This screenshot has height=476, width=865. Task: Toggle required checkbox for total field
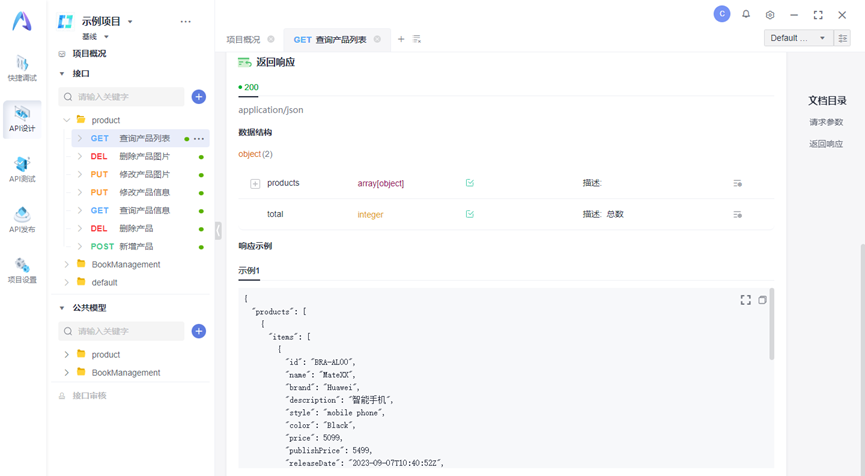point(470,214)
